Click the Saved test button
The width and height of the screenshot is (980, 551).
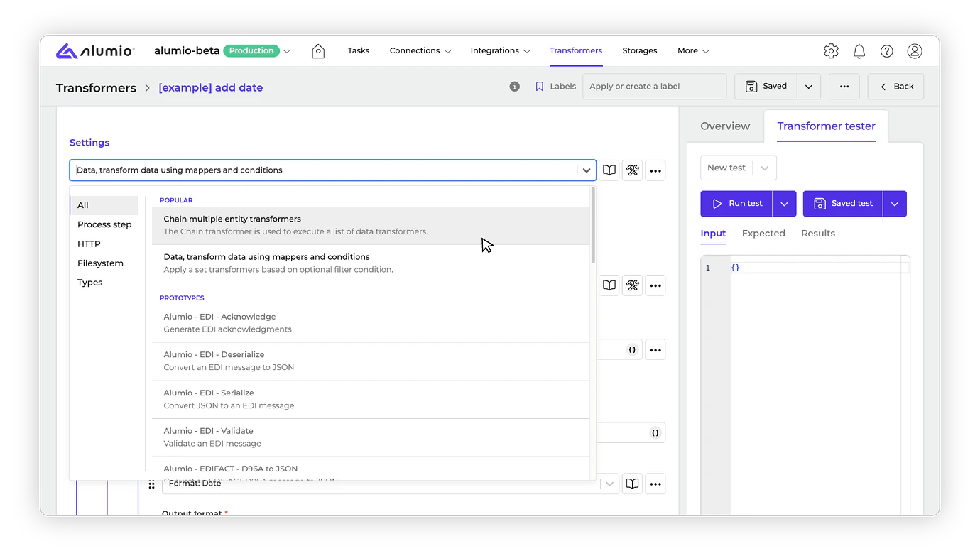pyautogui.click(x=843, y=204)
